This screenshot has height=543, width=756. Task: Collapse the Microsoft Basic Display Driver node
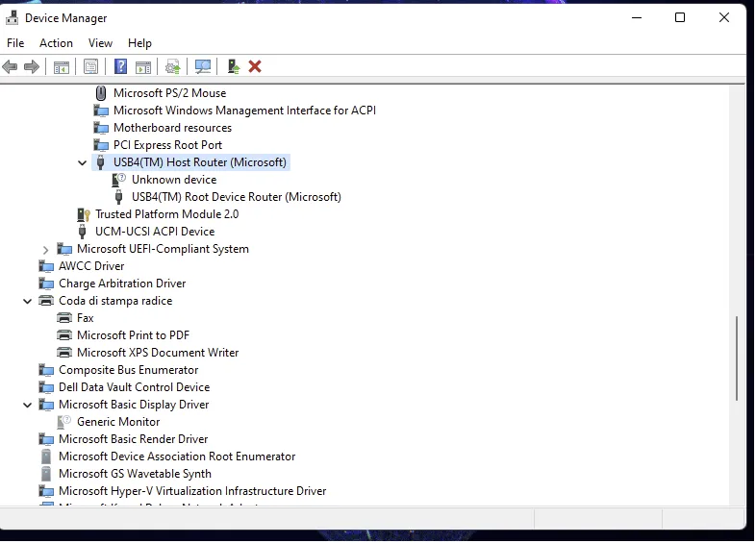click(28, 406)
